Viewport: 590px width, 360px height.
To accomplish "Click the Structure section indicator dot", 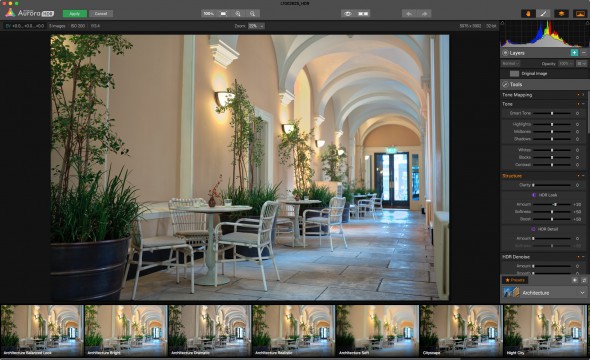I will (x=578, y=176).
